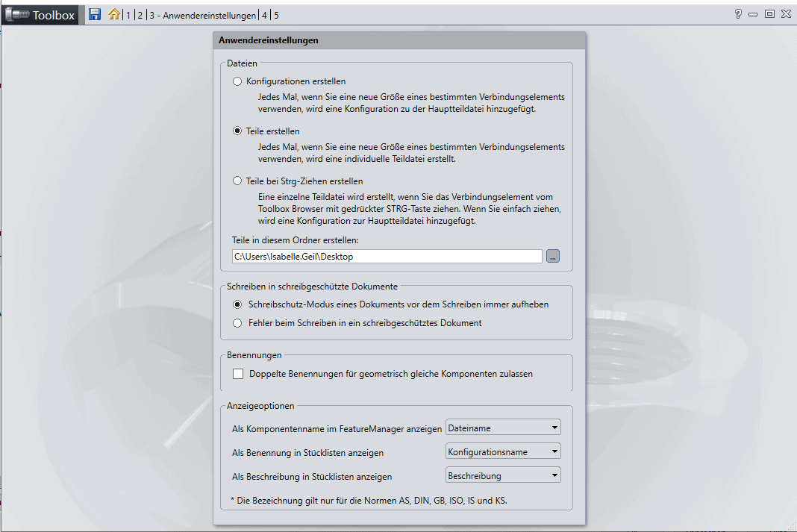Click the Save icon in the toolbar

click(x=94, y=14)
